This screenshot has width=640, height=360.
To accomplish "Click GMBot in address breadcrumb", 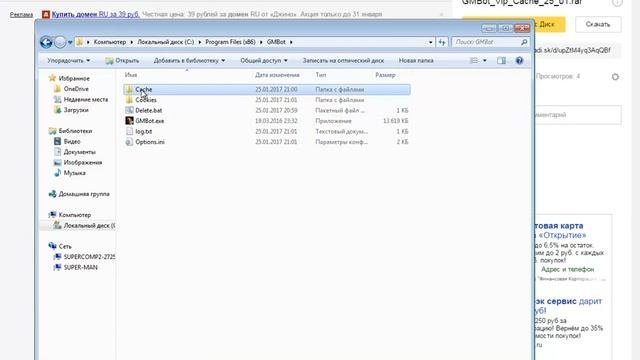I will 276,42.
